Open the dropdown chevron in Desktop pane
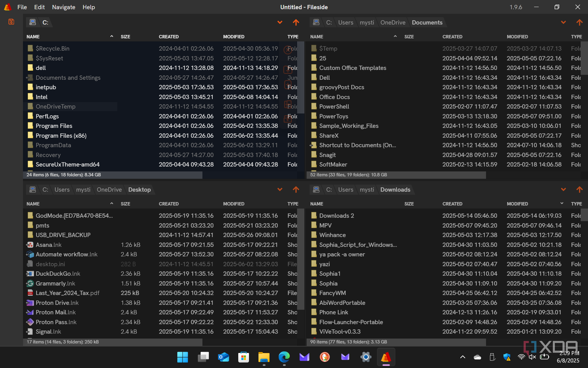The width and height of the screenshot is (588, 368). [x=280, y=190]
